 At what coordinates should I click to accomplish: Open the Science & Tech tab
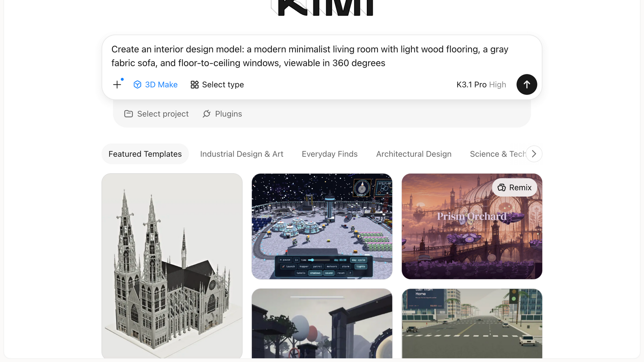click(497, 154)
